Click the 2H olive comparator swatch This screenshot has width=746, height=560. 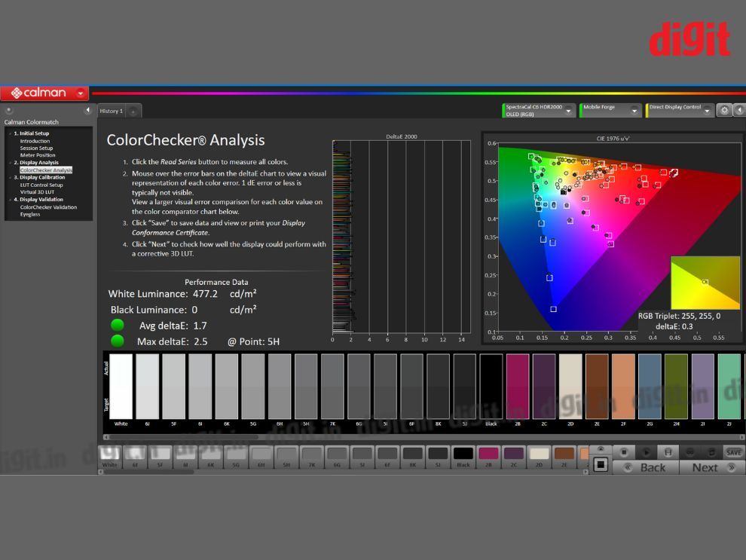pyautogui.click(x=676, y=387)
